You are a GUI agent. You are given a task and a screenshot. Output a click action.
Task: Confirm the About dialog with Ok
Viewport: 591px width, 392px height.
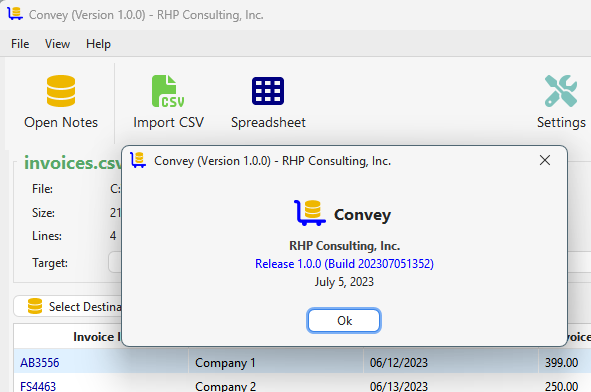click(x=344, y=320)
